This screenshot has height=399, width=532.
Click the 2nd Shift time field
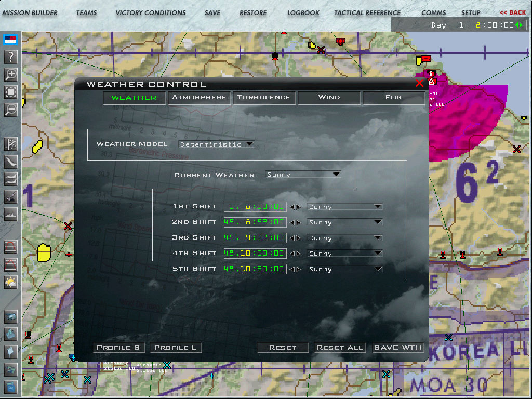click(x=255, y=222)
